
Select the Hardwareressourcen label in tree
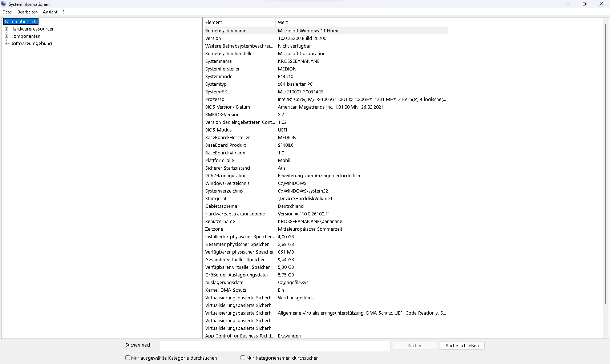pyautogui.click(x=32, y=29)
